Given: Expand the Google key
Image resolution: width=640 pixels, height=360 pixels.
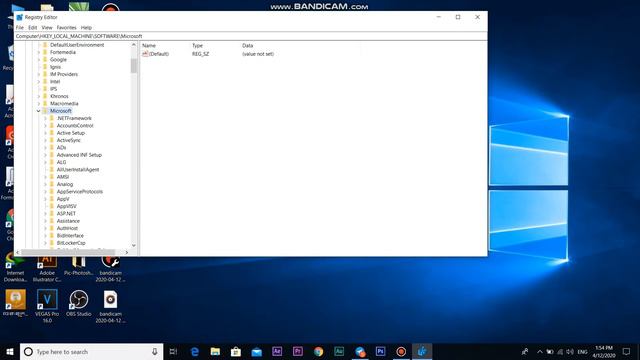Looking at the screenshot, I should tap(39, 60).
